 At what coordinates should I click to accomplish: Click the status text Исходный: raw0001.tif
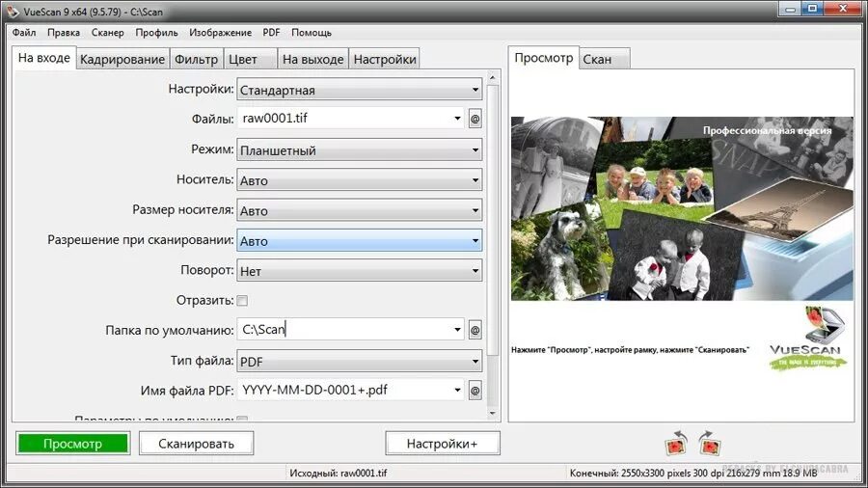[x=339, y=474]
